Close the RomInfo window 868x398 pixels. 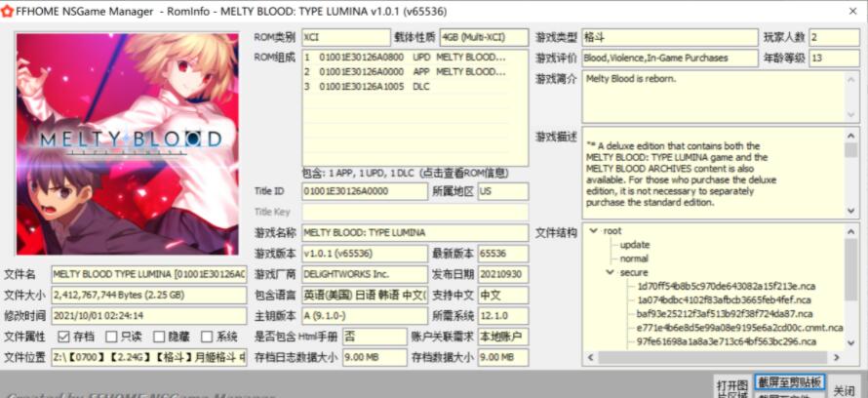click(853, 11)
